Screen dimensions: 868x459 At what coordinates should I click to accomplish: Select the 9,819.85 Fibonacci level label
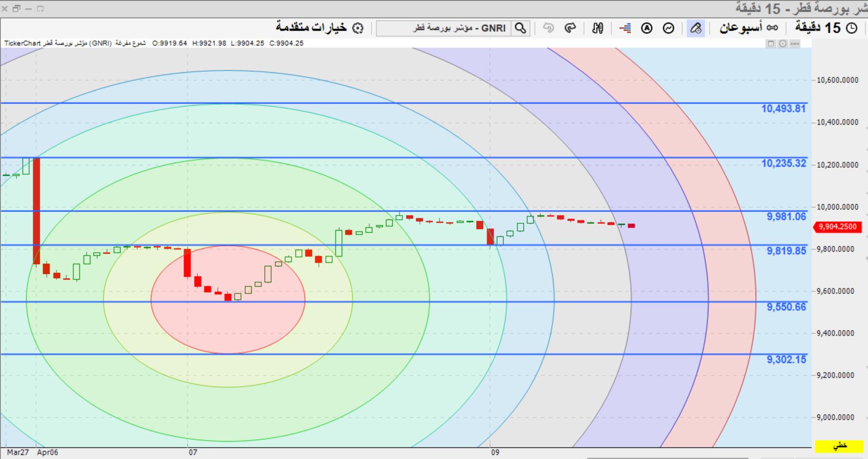(x=787, y=251)
